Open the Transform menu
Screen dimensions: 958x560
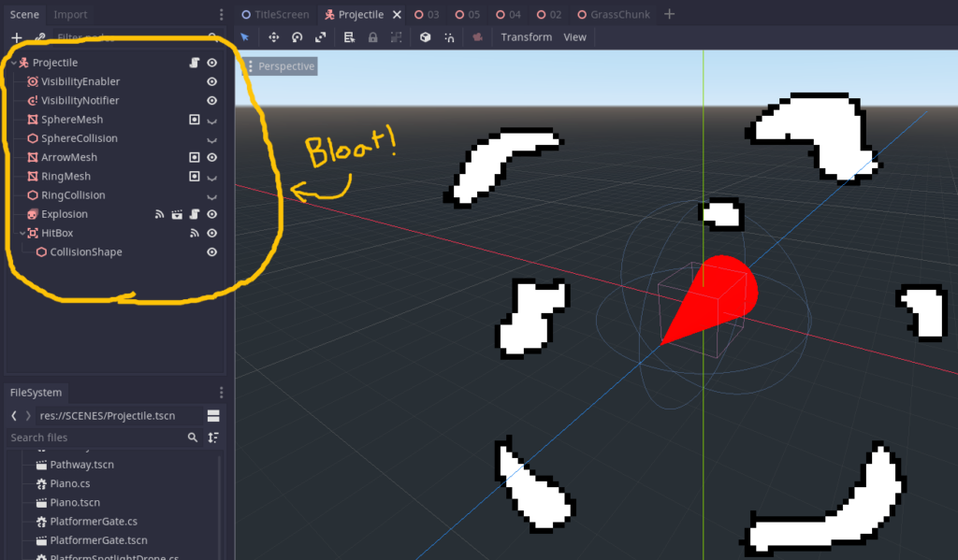tap(526, 37)
